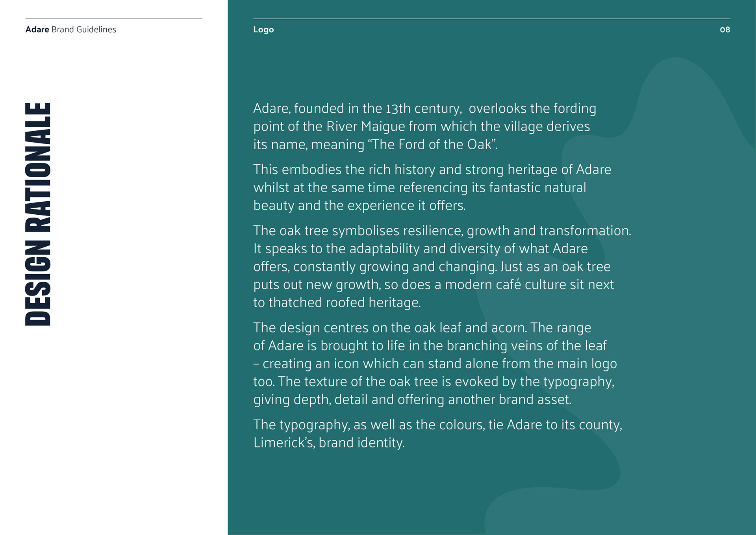Click the word "Limerick's" in the last paragraph
Image resolution: width=756 pixels, height=535 pixels.
click(283, 443)
